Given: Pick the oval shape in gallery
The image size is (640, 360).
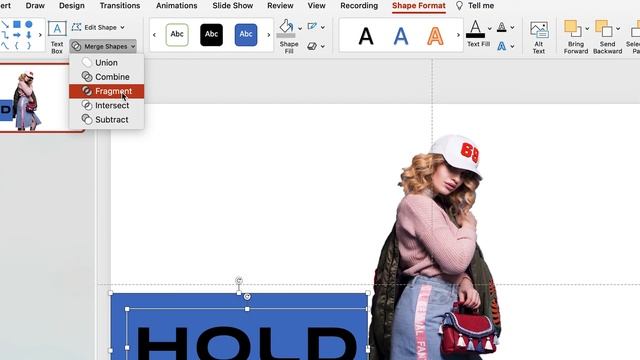Looking at the screenshot, I should point(29,24).
